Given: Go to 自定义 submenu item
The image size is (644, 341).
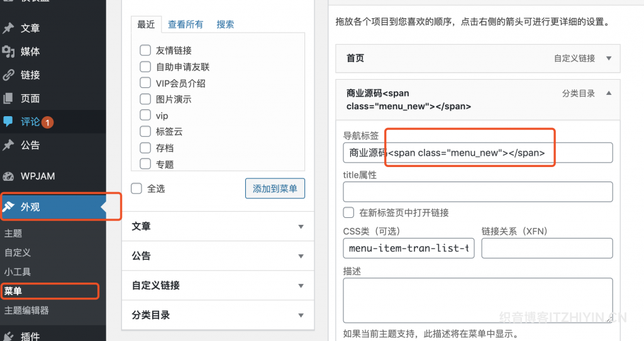Looking at the screenshot, I should click(18, 253).
